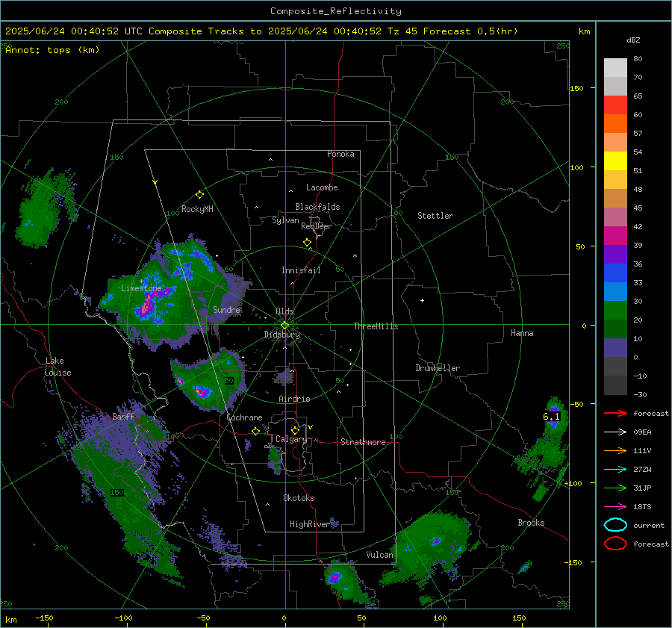Click the Vulcan city label

point(380,555)
